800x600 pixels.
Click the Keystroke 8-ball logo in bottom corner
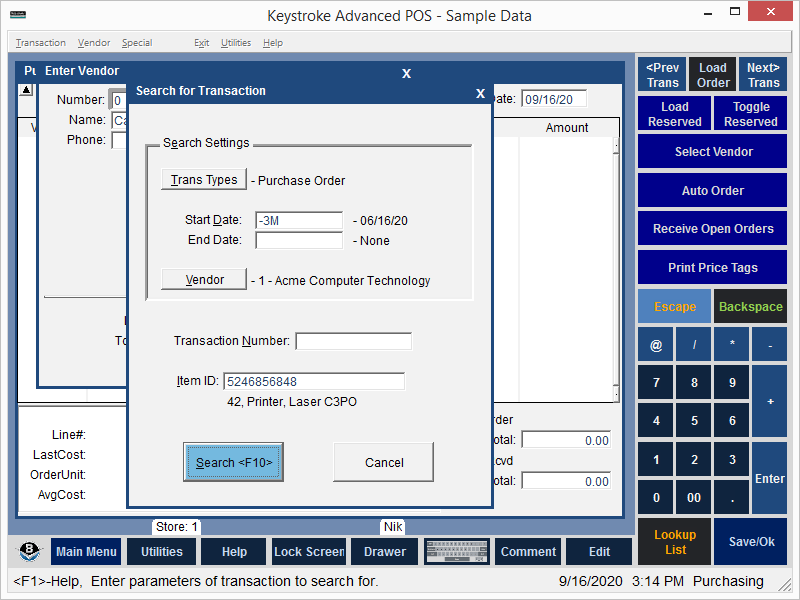pyautogui.click(x=28, y=551)
